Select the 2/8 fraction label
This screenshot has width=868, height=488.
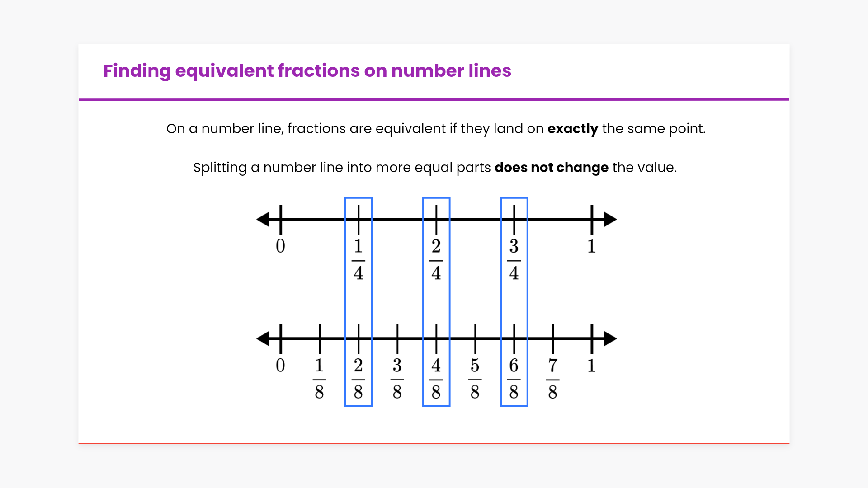click(359, 379)
